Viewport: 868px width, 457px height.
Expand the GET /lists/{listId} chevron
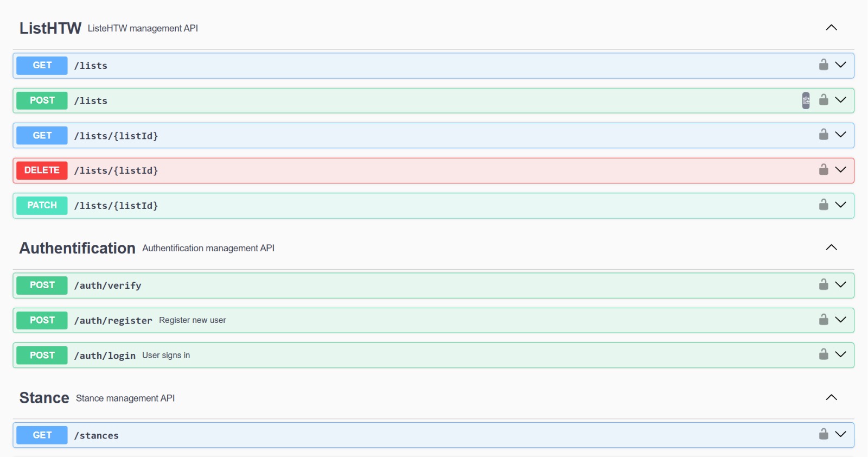coord(840,135)
